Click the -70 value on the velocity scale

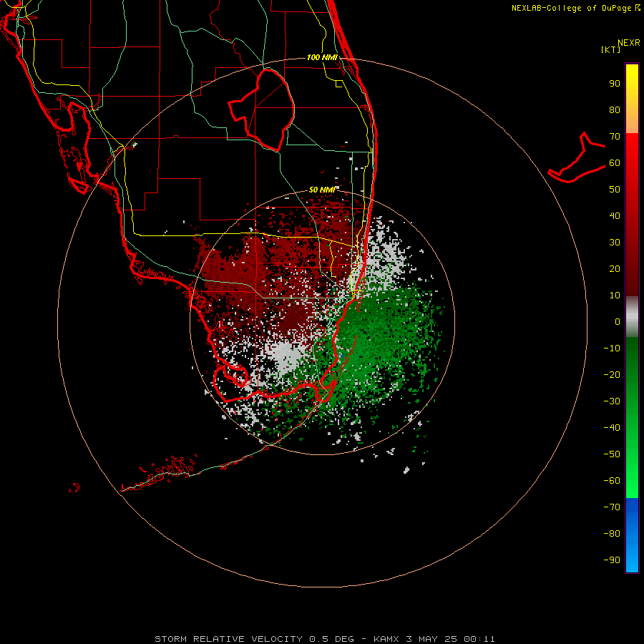pos(612,507)
